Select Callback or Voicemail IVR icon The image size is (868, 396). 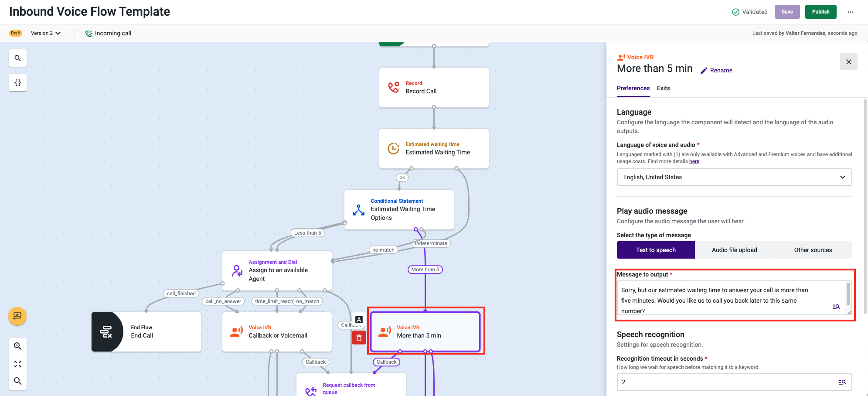(x=236, y=332)
